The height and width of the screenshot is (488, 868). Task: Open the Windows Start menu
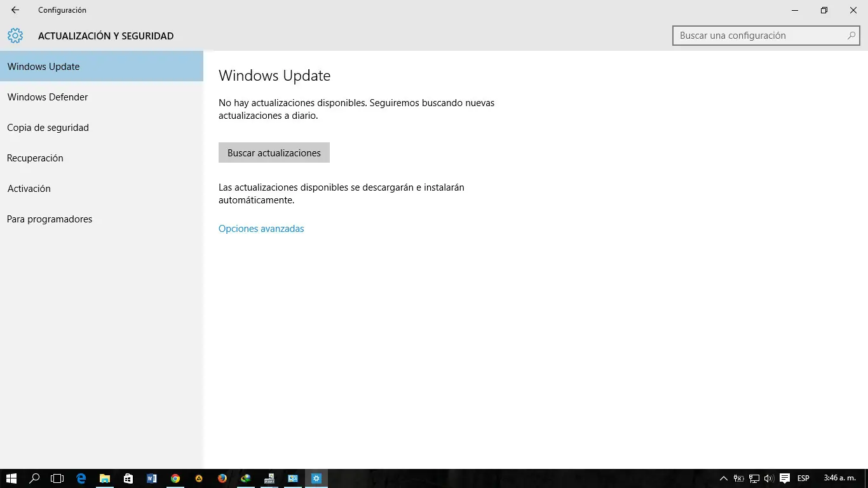[x=11, y=478]
